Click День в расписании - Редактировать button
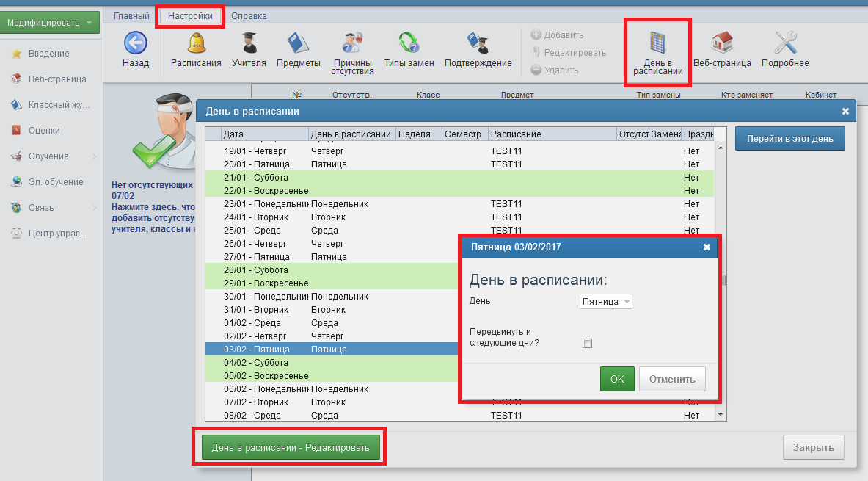 click(290, 446)
